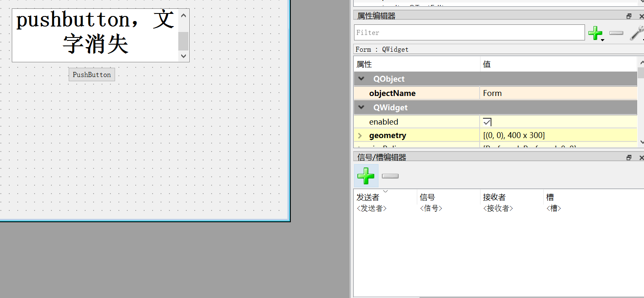Undock the 信号/槽编辑器 panel

click(629, 157)
